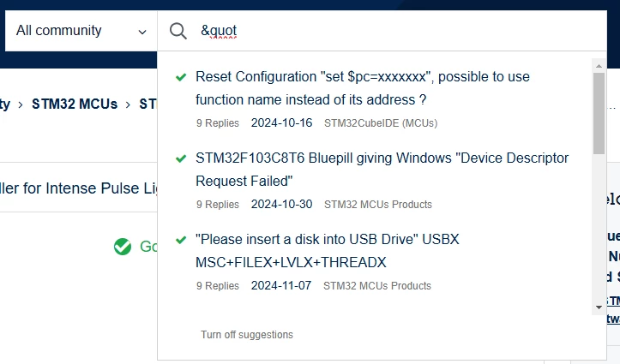Click the 2024-11-07 date of USBX result
The image size is (620, 364).
pos(281,285)
